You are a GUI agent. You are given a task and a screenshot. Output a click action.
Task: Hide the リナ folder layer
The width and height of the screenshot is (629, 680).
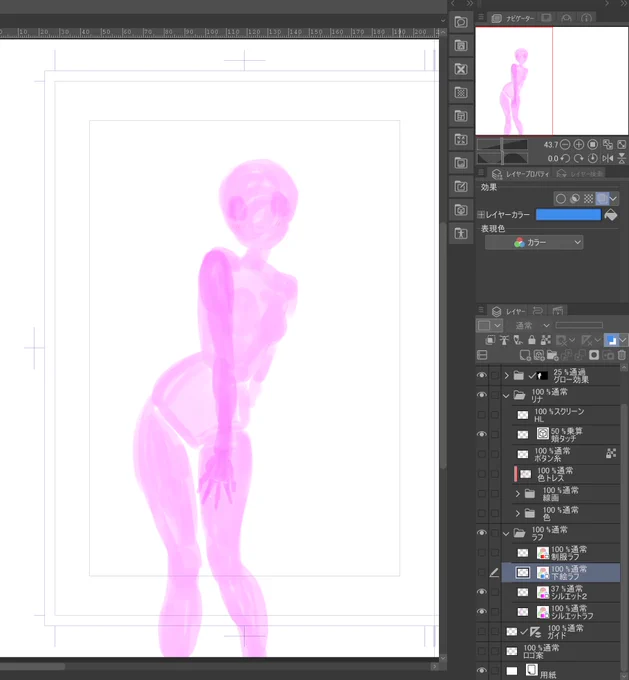pyautogui.click(x=482, y=395)
